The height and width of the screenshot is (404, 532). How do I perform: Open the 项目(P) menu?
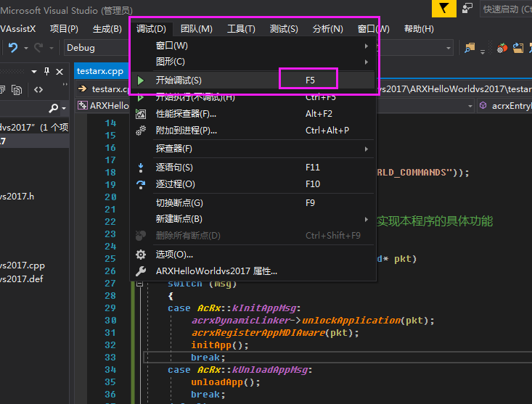point(64,29)
